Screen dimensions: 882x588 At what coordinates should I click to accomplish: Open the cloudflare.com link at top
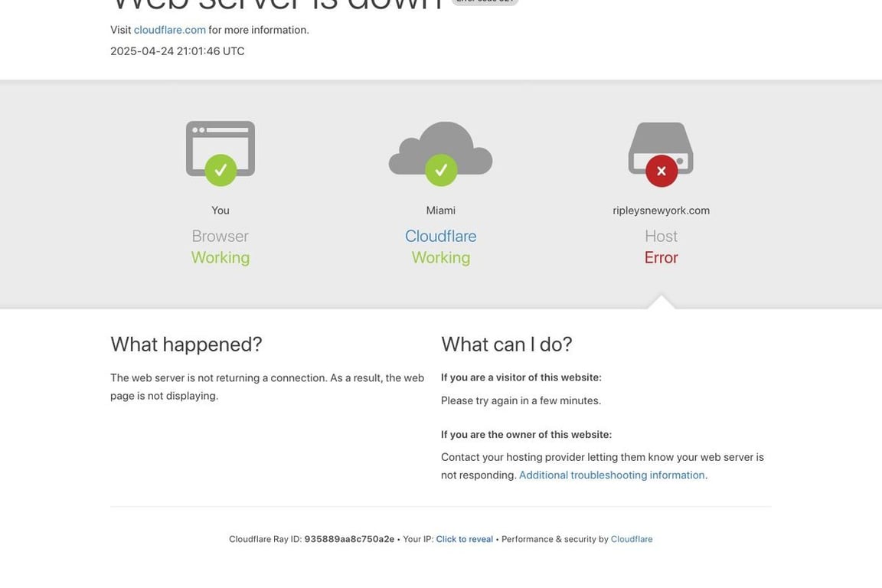(x=169, y=30)
